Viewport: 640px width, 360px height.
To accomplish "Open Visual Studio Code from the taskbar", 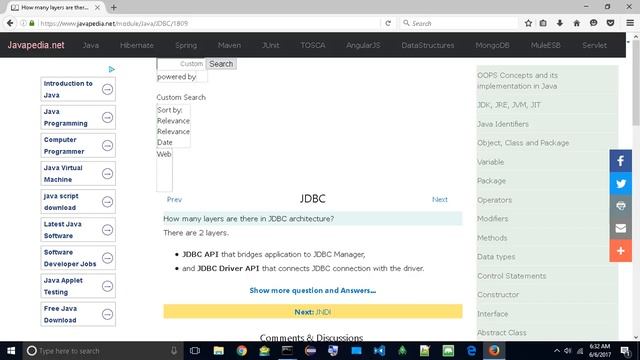I will pyautogui.click(x=379, y=351).
